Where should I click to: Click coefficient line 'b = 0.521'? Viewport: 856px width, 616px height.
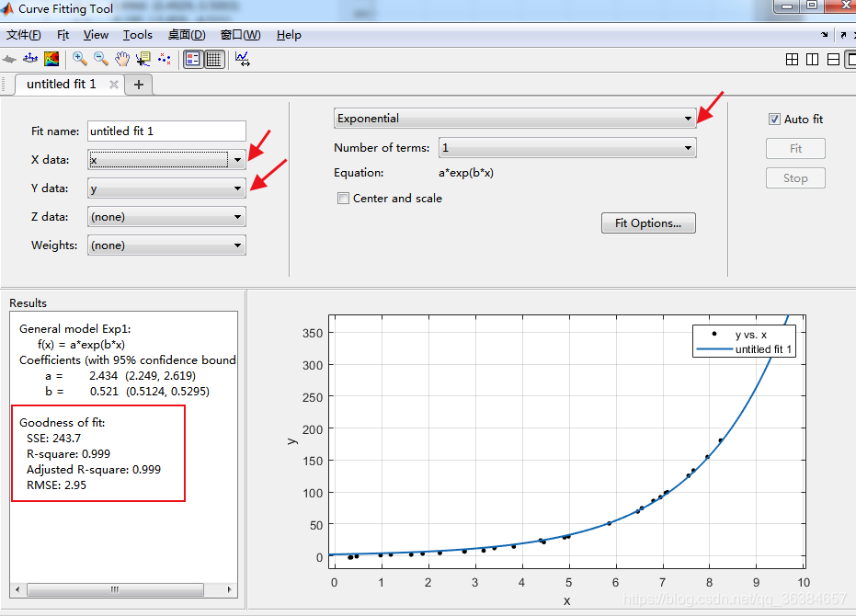127,391
